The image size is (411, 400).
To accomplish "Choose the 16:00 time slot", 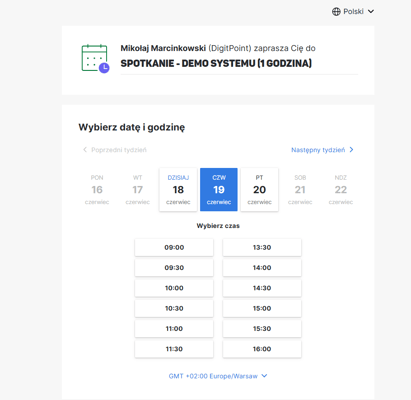I will (262, 349).
